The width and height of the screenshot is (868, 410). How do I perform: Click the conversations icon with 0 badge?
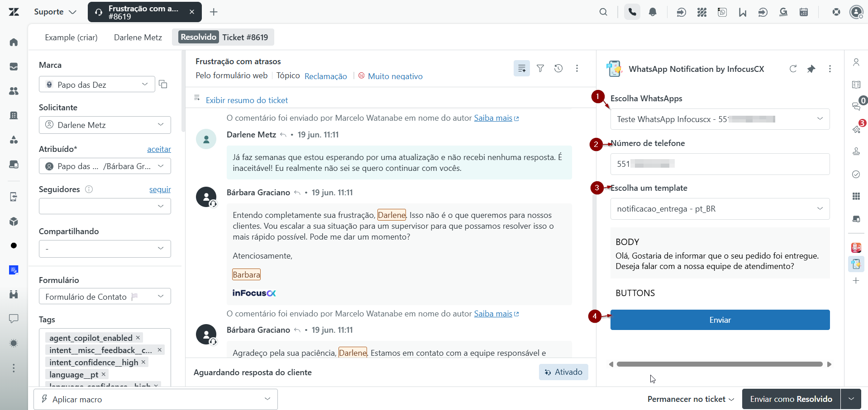[857, 106]
